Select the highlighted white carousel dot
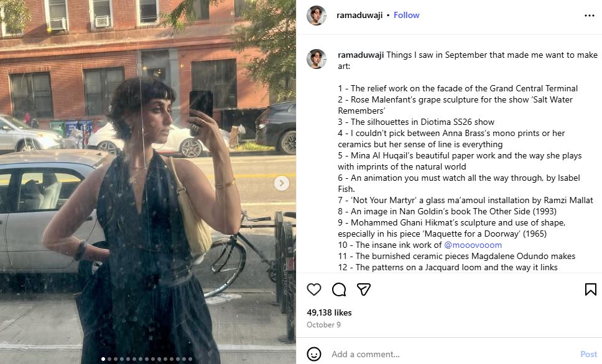602x364 pixels. point(103,359)
